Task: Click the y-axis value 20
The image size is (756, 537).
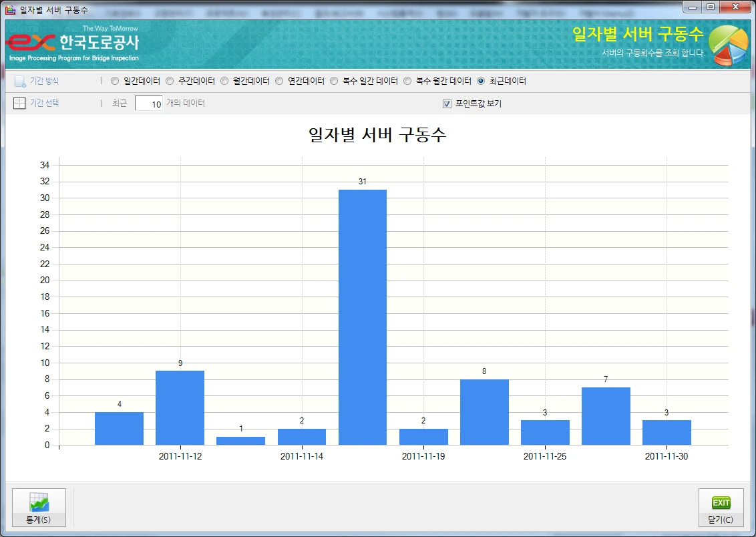Action: pyautogui.click(x=45, y=280)
